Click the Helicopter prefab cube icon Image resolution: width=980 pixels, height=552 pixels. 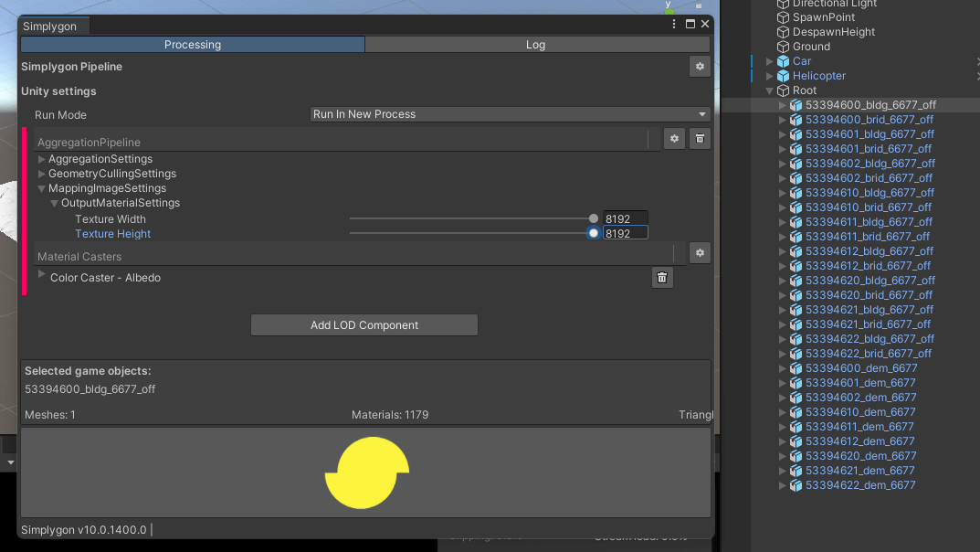point(783,76)
